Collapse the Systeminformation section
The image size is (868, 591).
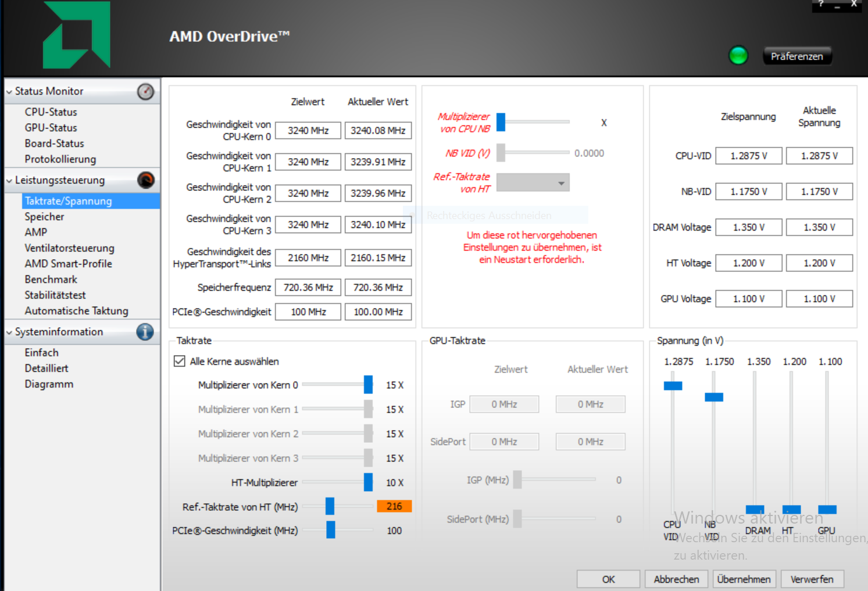(9, 332)
